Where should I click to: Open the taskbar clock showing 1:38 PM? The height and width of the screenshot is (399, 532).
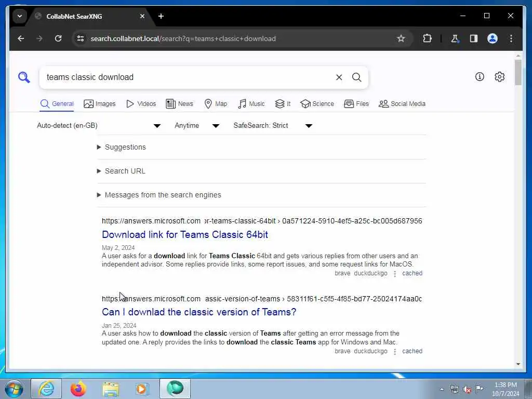506,389
